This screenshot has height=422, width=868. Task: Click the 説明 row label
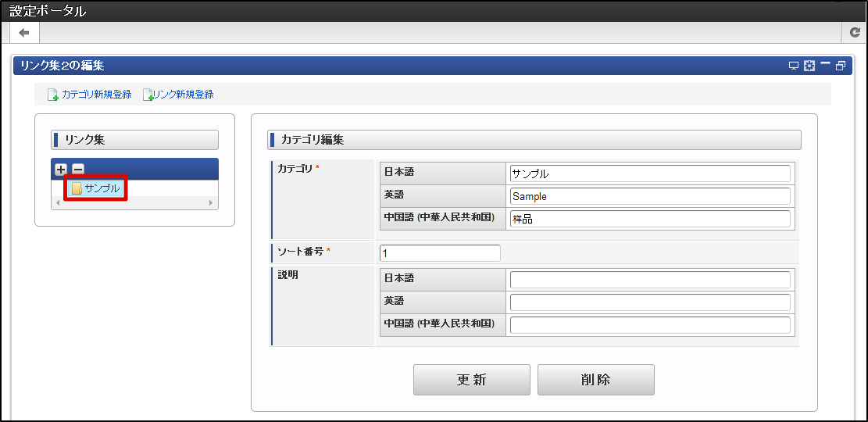pos(288,275)
